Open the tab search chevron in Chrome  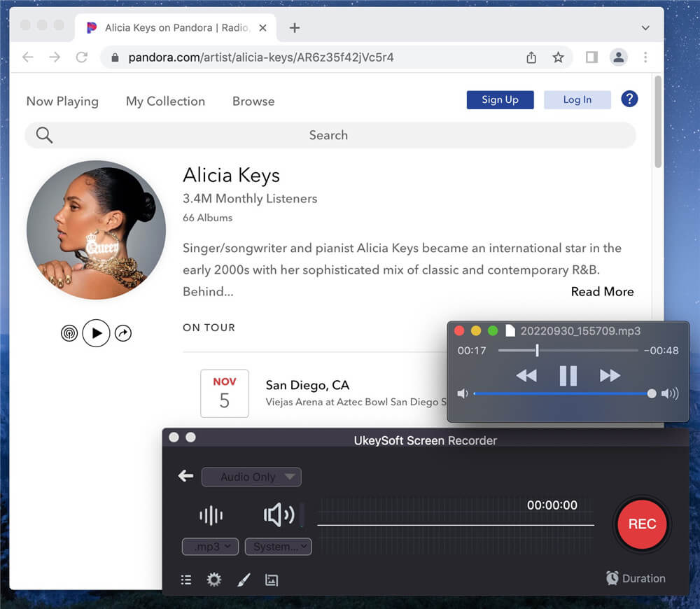tap(645, 28)
